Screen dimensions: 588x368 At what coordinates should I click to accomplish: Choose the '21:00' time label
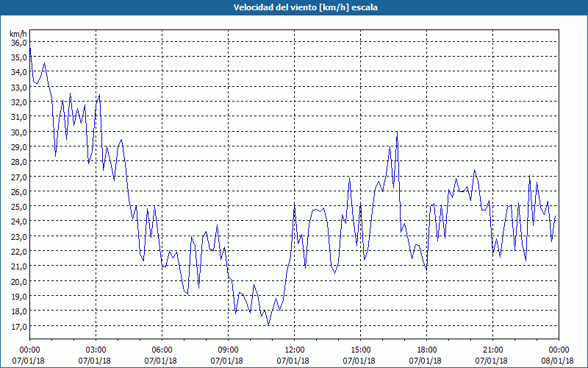click(x=492, y=350)
